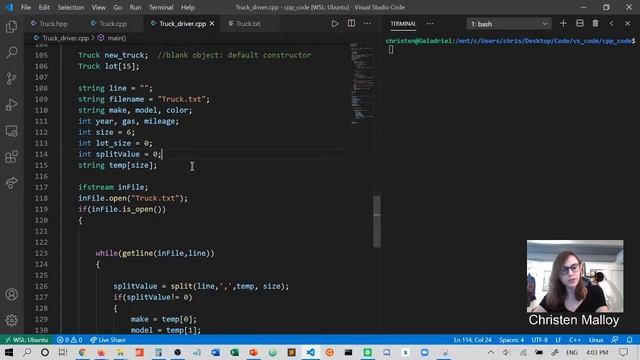Split the editor to the right

pyautogui.click(x=351, y=24)
